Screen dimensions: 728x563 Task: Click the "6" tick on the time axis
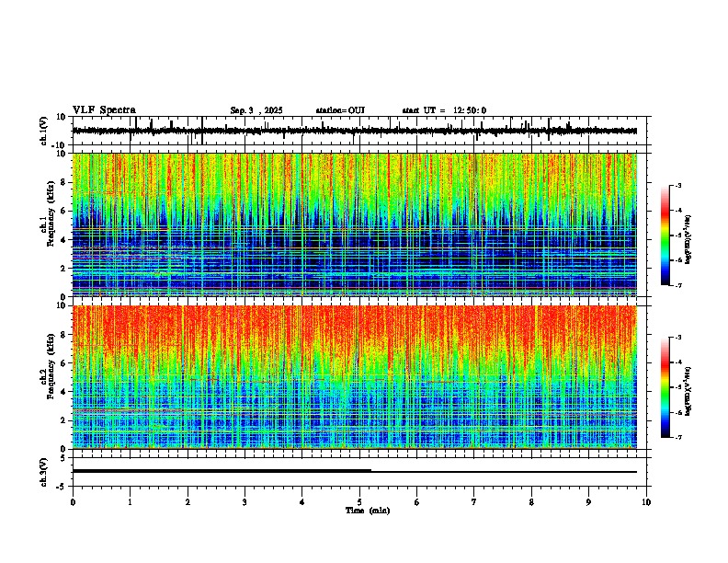point(417,502)
